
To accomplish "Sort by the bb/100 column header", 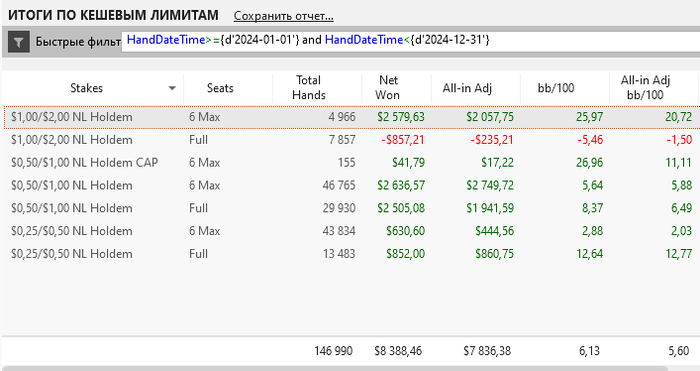I will (x=556, y=88).
